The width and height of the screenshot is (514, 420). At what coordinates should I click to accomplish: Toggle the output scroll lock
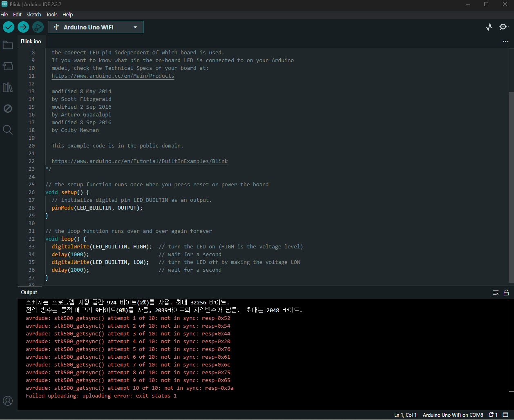[x=506, y=293]
